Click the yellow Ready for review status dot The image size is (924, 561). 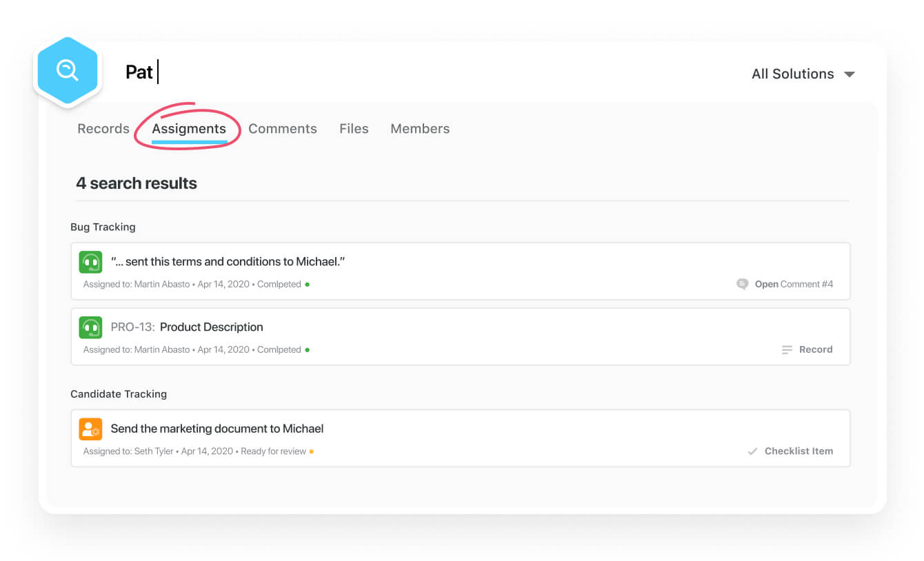(311, 451)
